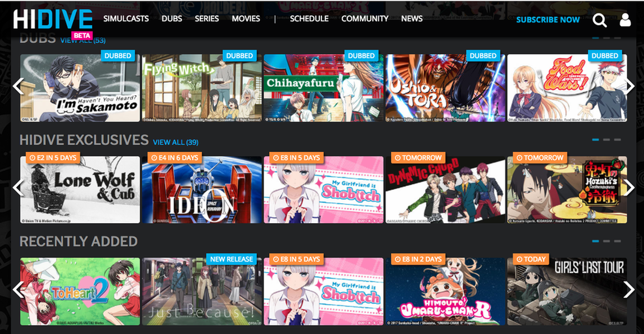Open Series in the navigation bar
The height and width of the screenshot is (334, 644).
(207, 18)
